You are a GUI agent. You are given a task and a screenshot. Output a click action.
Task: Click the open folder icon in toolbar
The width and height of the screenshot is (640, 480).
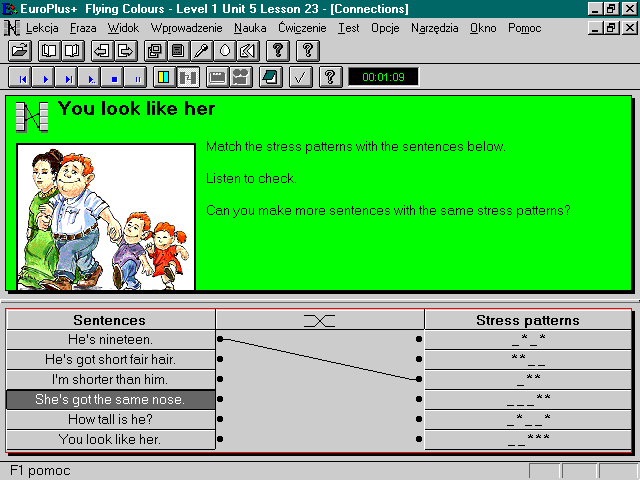[20, 50]
